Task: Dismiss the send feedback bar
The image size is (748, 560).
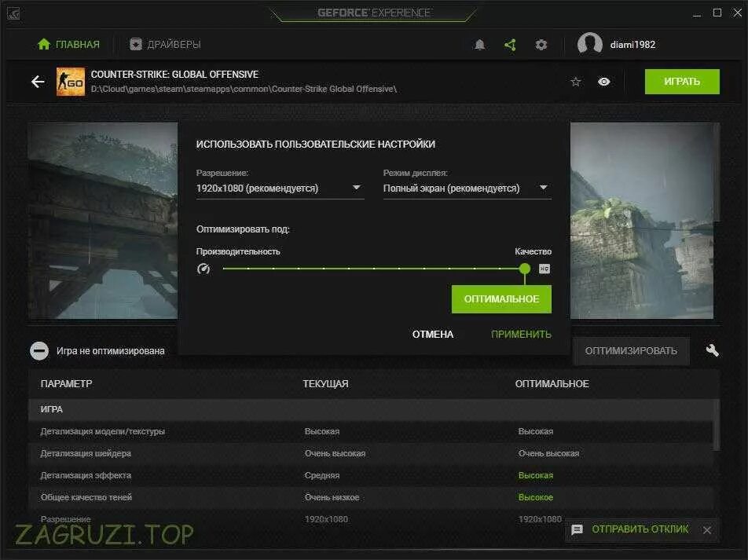Action: (707, 530)
